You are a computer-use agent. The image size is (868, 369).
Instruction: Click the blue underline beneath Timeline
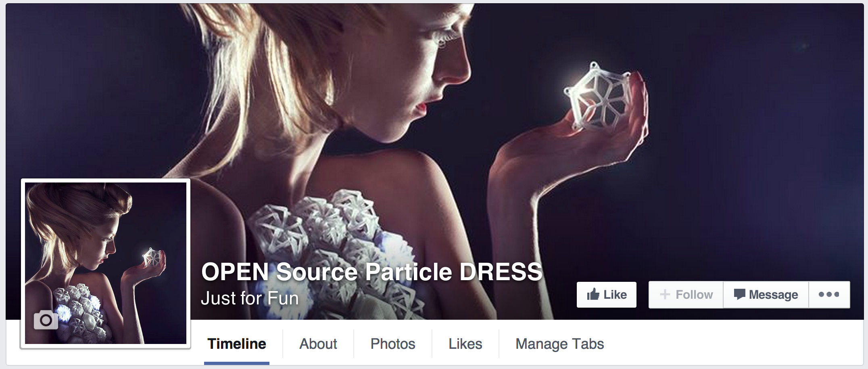237,363
